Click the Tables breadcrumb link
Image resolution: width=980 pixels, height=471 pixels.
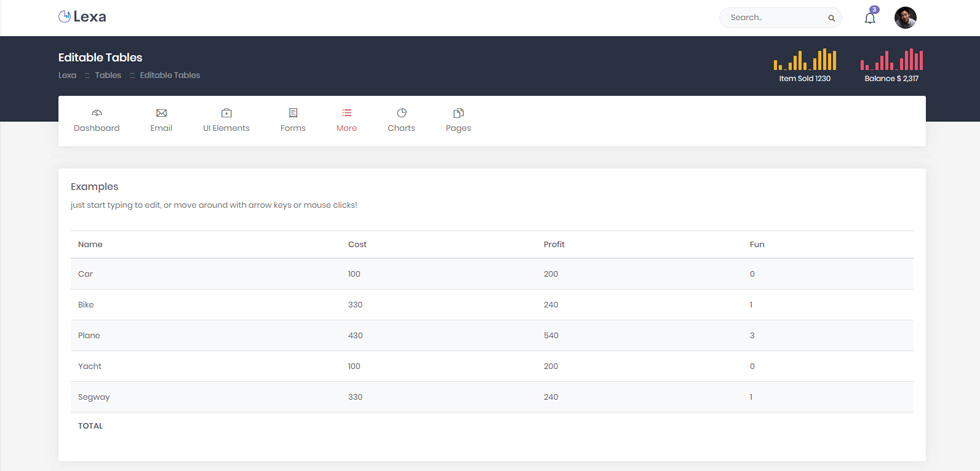point(108,75)
